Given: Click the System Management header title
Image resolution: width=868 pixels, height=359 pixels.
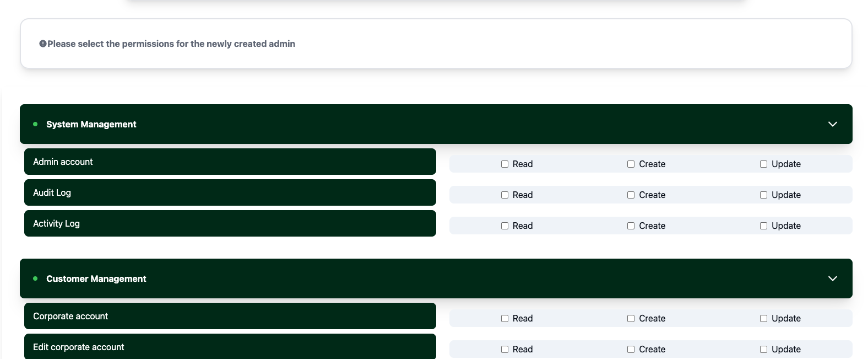Looking at the screenshot, I should coord(91,124).
